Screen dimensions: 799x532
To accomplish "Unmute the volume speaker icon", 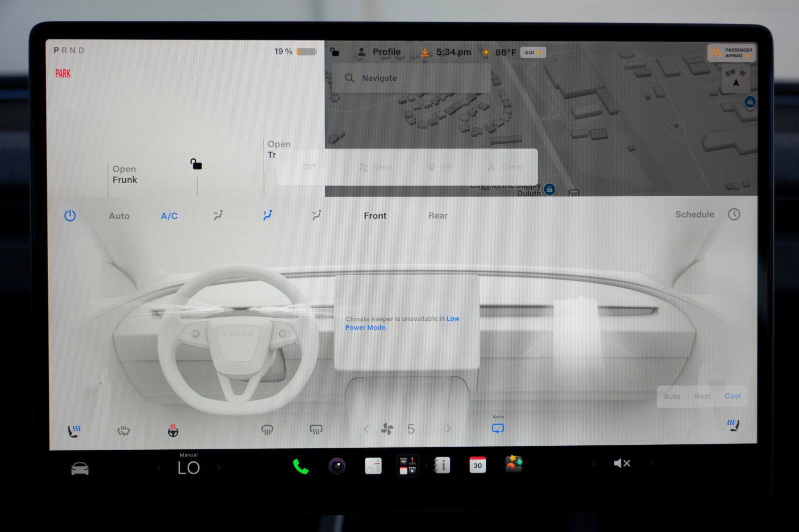I will (622, 464).
